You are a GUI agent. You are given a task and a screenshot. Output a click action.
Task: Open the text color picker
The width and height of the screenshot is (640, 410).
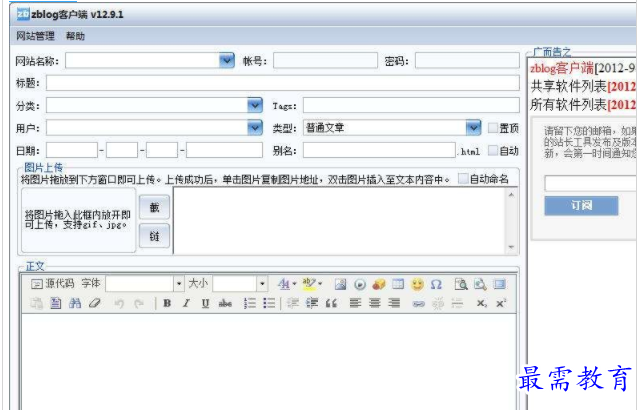[286, 284]
